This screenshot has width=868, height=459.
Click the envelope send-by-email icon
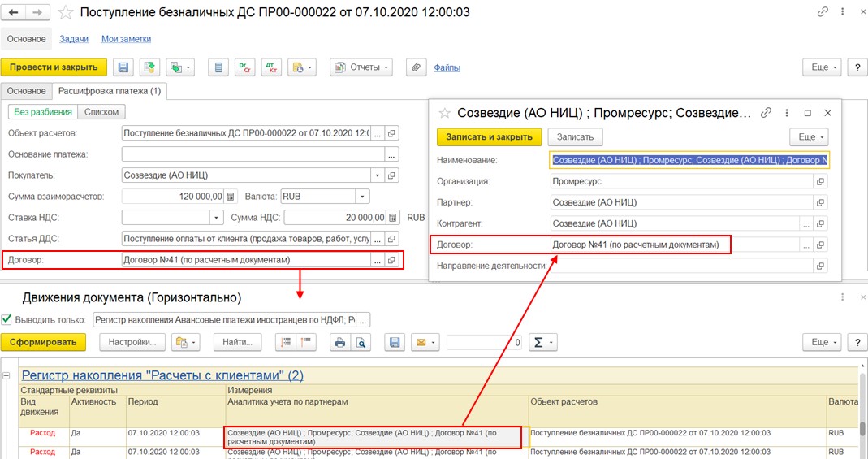click(424, 343)
